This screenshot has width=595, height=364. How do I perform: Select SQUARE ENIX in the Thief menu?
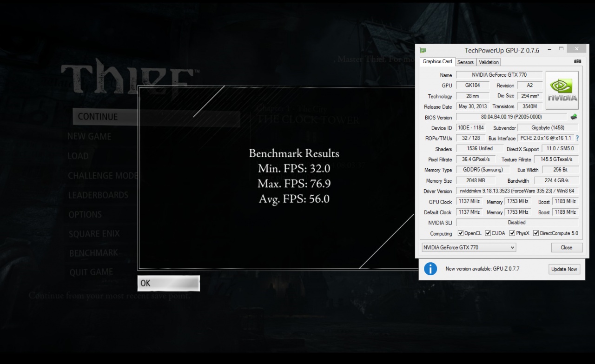coord(94,234)
